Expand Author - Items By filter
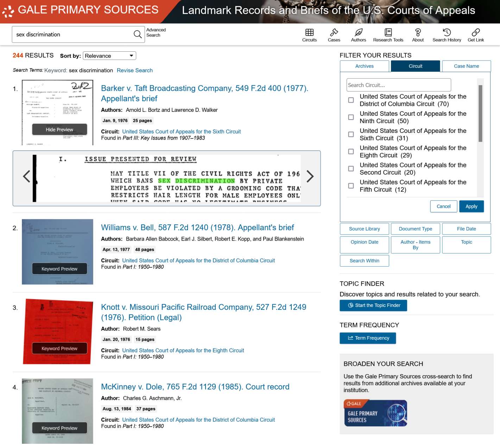This screenshot has height=448, width=500. coord(415,245)
